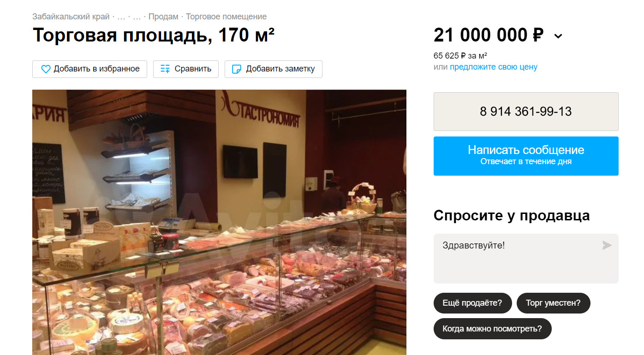The height and width of the screenshot is (355, 644).
Task: Open the second collapsed breadcrumb ellipsis
Action: (137, 17)
